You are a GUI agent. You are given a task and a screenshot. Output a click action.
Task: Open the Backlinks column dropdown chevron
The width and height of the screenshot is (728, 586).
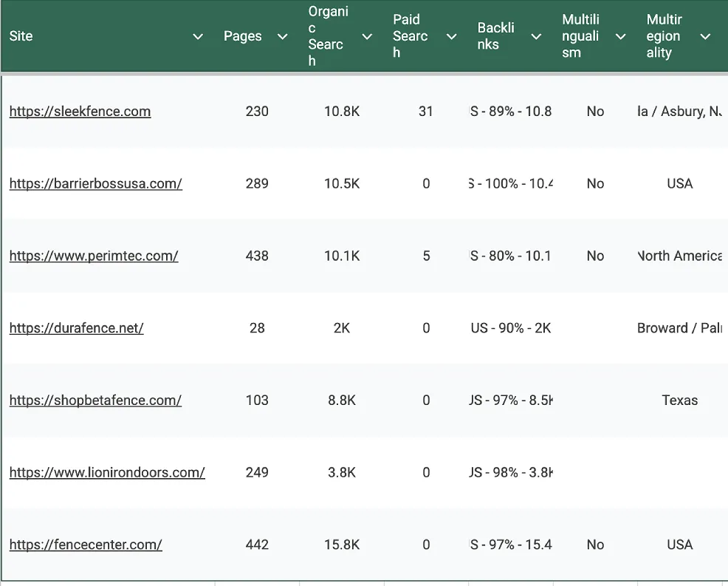click(536, 37)
